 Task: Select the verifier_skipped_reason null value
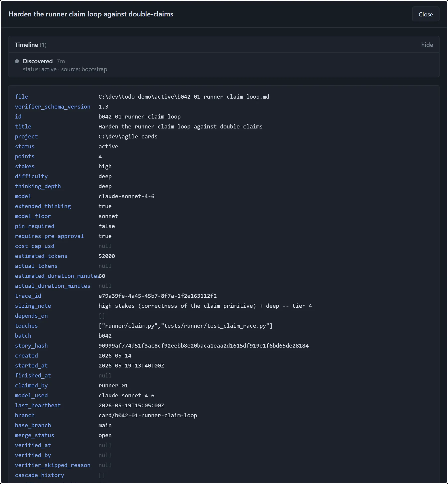coord(105,465)
